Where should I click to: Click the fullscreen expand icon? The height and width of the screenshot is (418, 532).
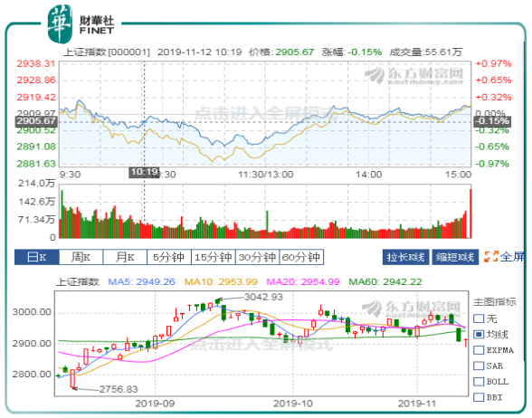[491, 257]
